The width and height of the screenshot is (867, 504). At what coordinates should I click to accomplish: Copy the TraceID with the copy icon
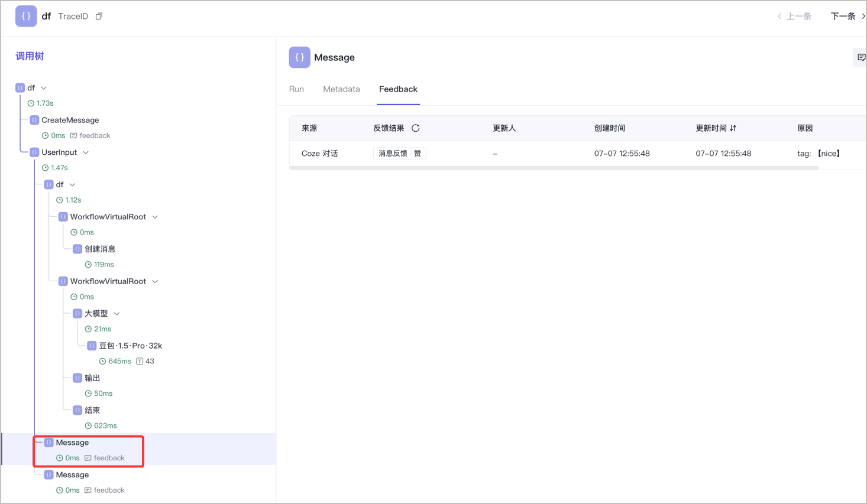click(x=99, y=17)
